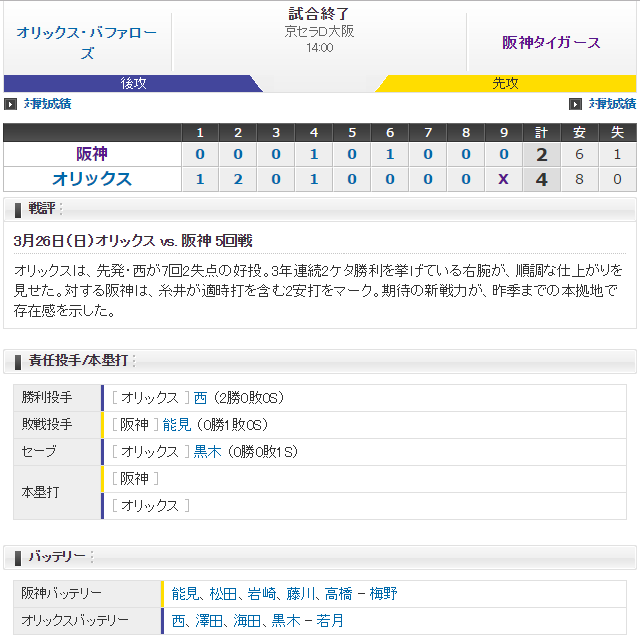The image size is (640, 639).
Task: Click the バッテリー section header
Action: click(320, 557)
